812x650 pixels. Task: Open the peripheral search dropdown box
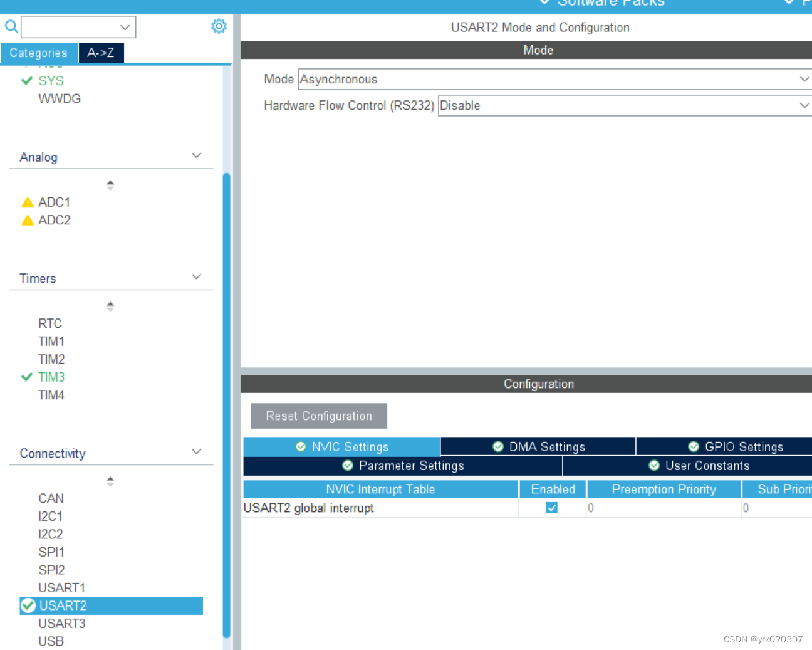coord(78,27)
